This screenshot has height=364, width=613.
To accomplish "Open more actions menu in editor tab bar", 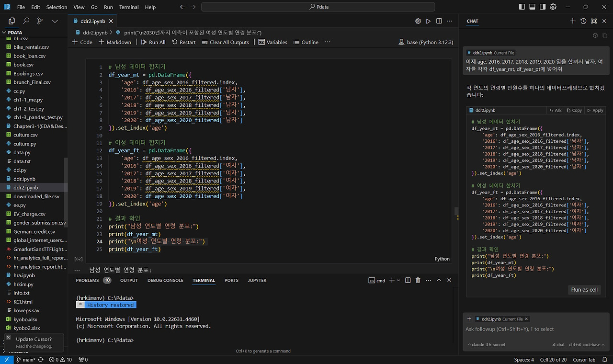I will pos(449,21).
